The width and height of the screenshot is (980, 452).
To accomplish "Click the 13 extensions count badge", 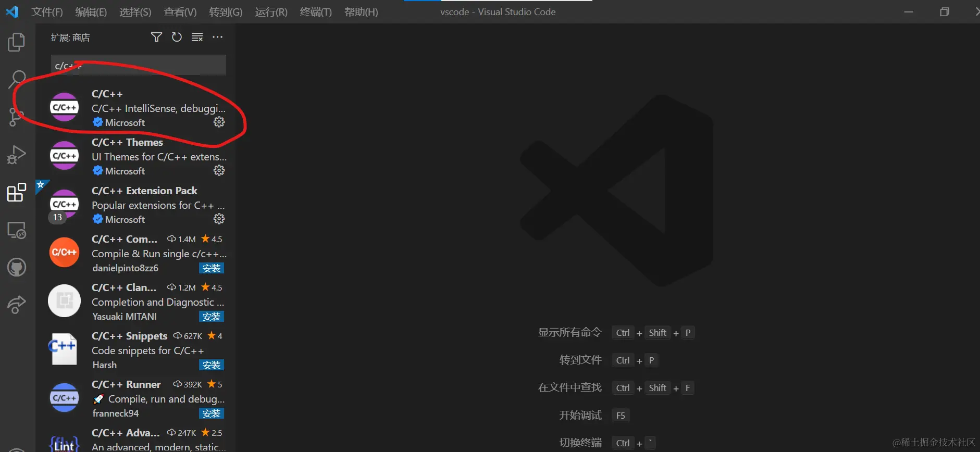I will coord(57,217).
